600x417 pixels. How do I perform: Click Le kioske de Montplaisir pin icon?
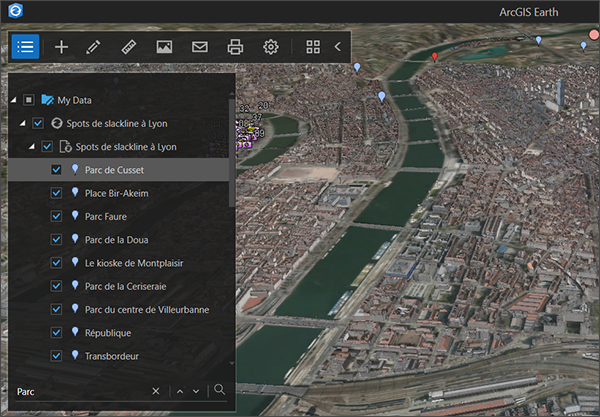pos(75,263)
